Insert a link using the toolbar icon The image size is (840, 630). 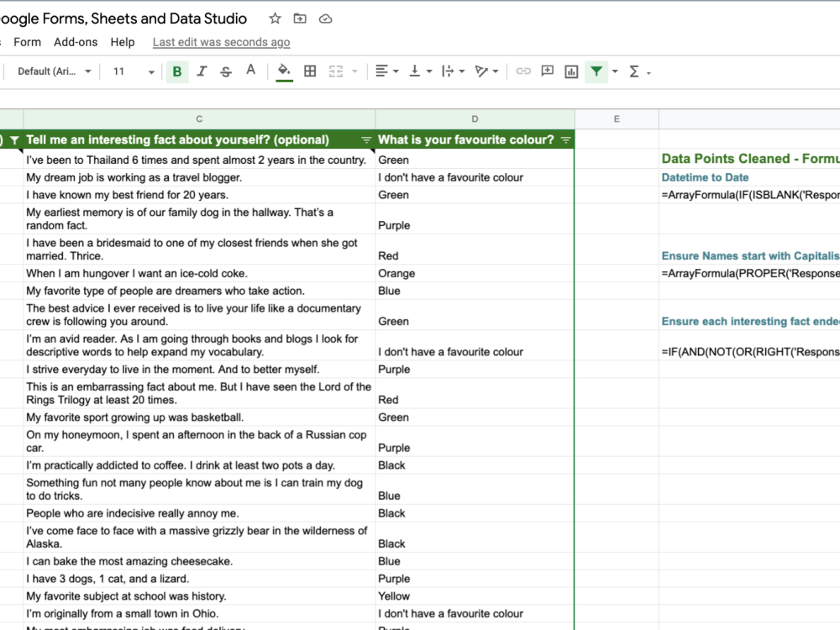pos(523,71)
